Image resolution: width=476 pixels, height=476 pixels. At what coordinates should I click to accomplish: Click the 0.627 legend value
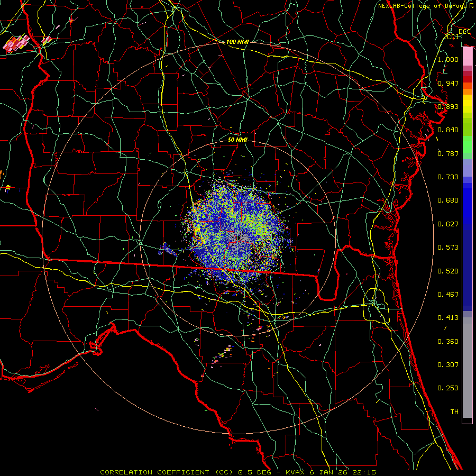coord(448,224)
